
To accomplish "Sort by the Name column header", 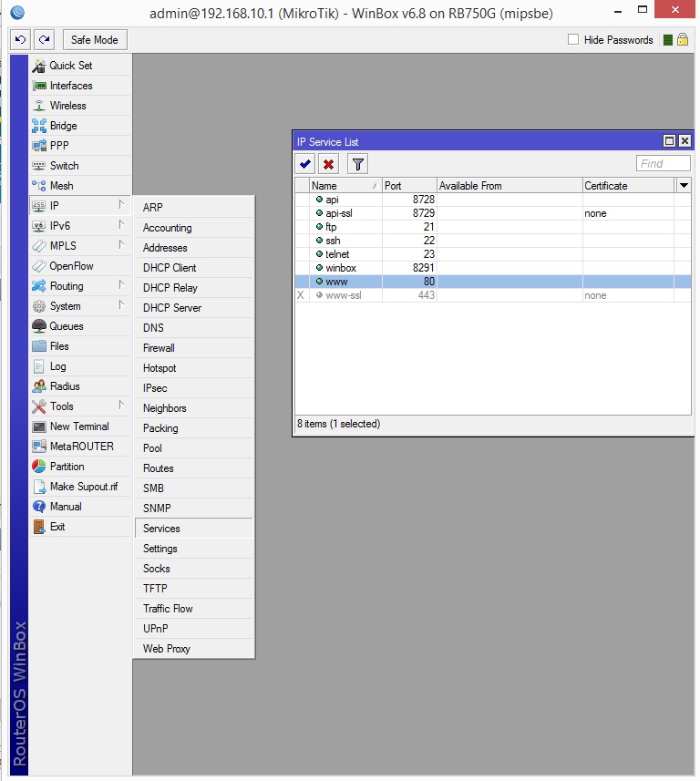I will 345,186.
